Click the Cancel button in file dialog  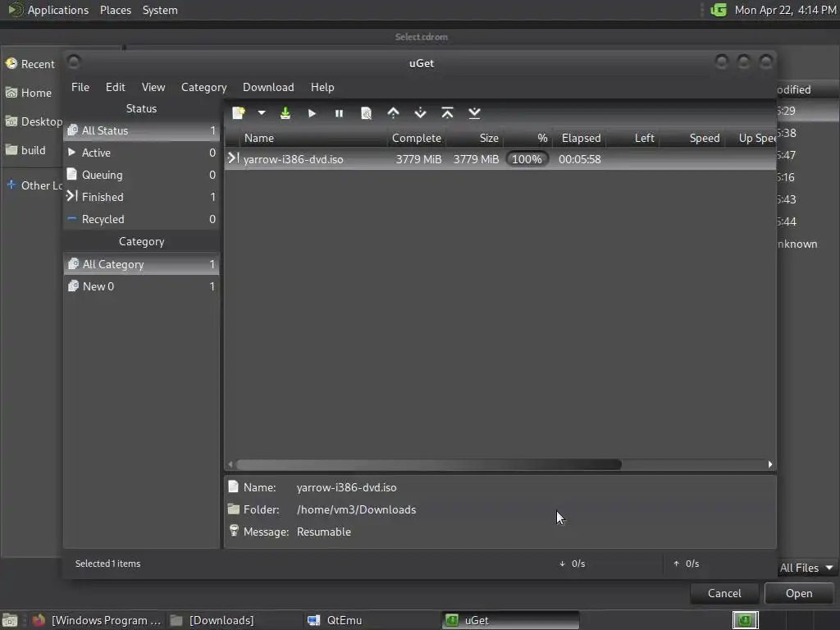724,594
